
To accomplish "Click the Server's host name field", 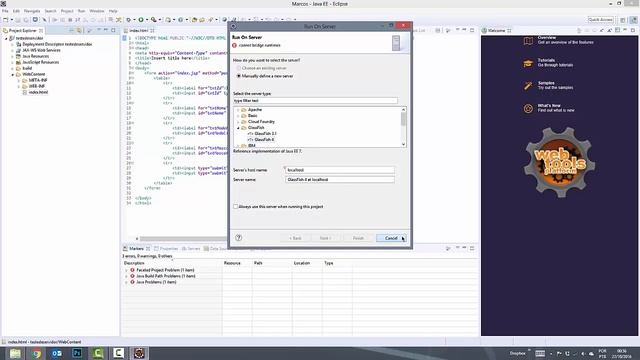I will [340, 170].
